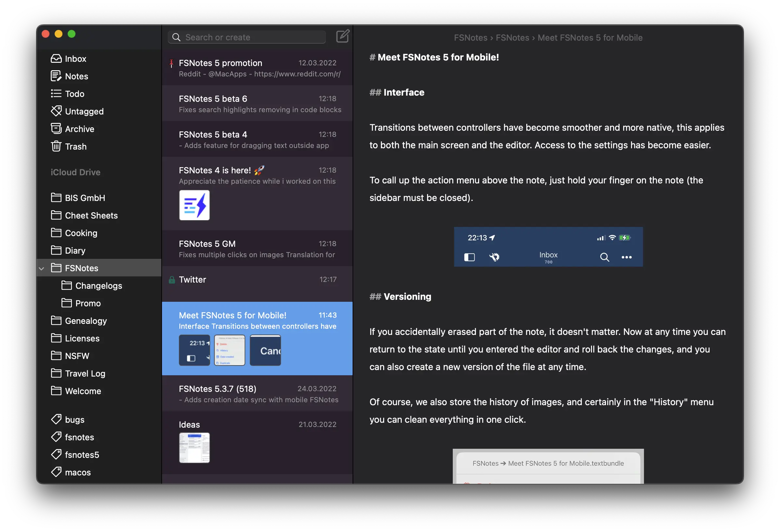Click the pin icon on FSNotes 5 promotion

coord(171,63)
